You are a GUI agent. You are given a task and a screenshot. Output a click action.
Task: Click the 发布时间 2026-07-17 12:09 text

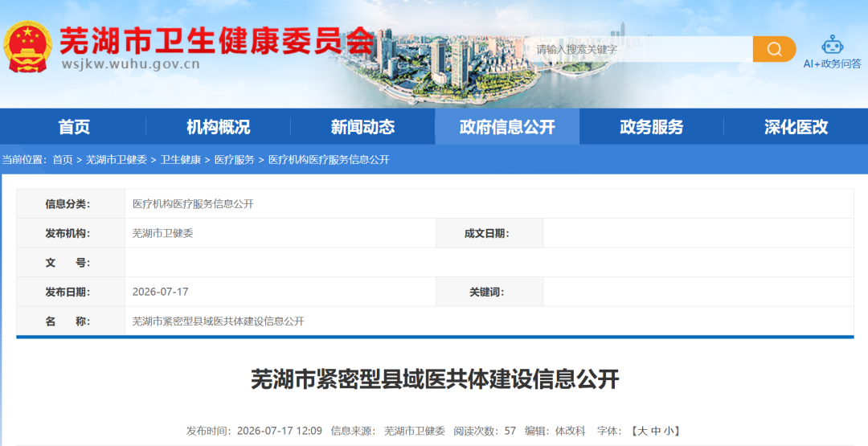point(254,431)
